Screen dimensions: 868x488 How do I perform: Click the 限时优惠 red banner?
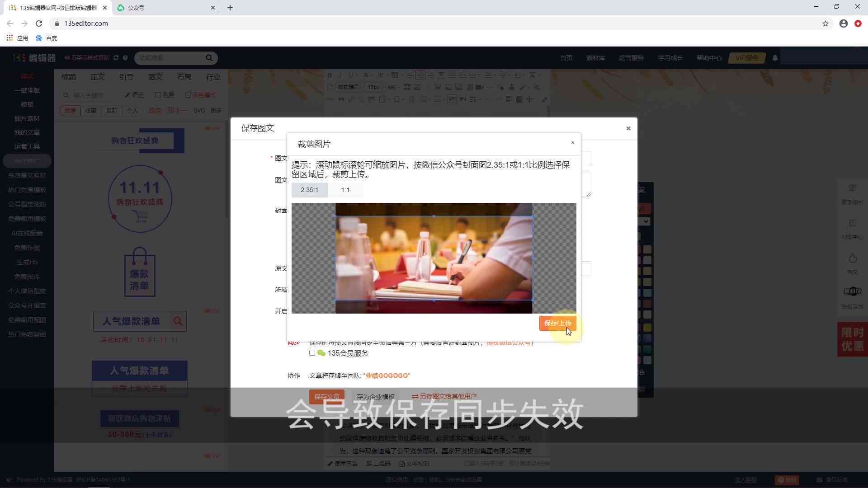point(852,339)
